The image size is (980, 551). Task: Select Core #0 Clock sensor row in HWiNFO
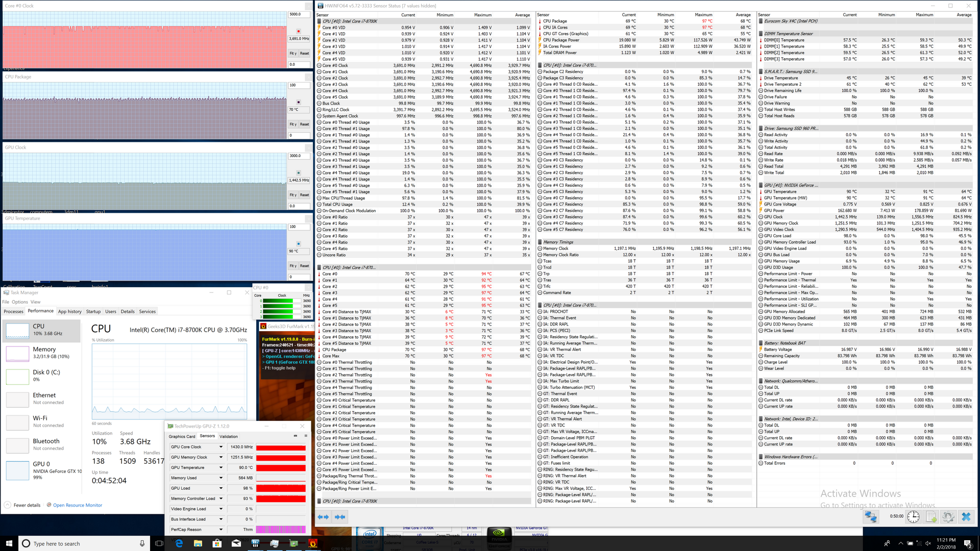(x=424, y=65)
